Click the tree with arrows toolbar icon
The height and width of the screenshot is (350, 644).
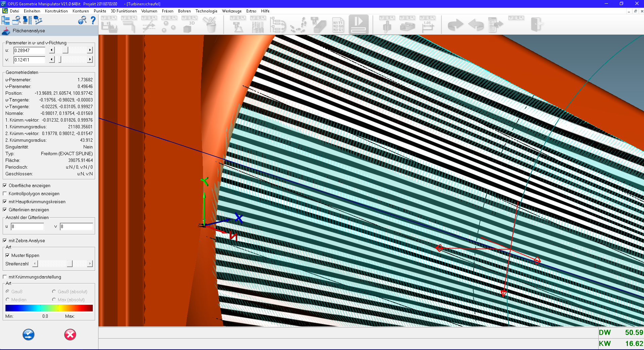[278, 25]
